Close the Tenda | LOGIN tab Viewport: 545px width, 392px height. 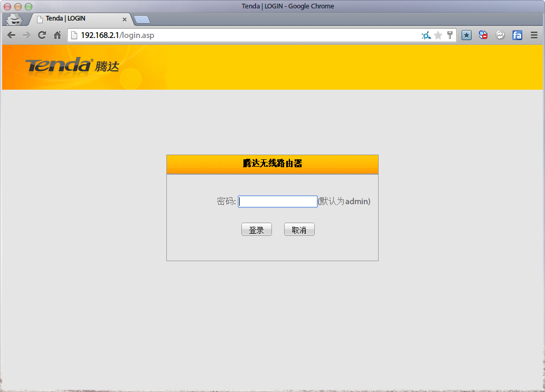(x=125, y=20)
